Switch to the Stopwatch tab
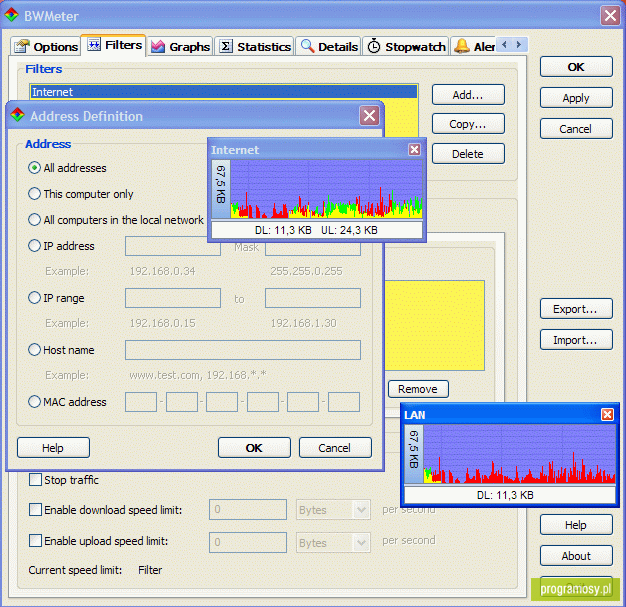Viewport: 626px width, 607px height. tap(406, 47)
